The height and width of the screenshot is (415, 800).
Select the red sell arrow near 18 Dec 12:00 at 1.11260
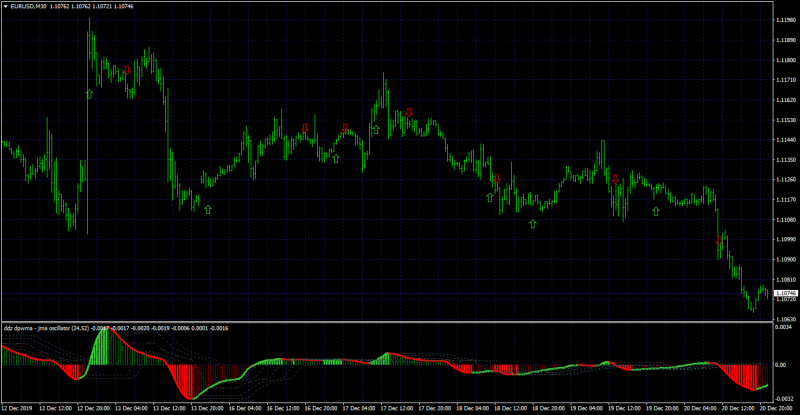(497, 178)
